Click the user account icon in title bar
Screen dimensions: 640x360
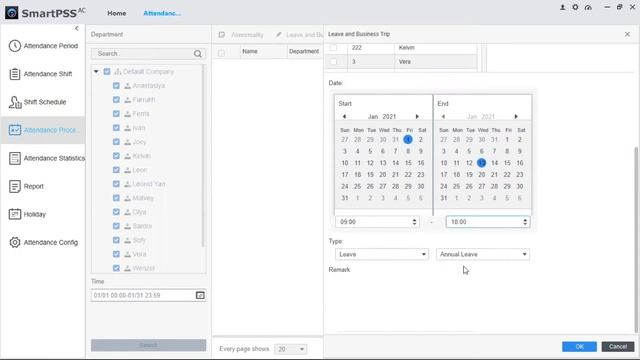point(562,7)
